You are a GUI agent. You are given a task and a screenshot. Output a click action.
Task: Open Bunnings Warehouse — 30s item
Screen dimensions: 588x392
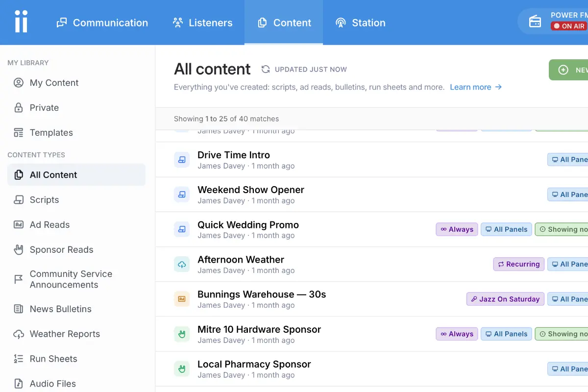(x=262, y=294)
